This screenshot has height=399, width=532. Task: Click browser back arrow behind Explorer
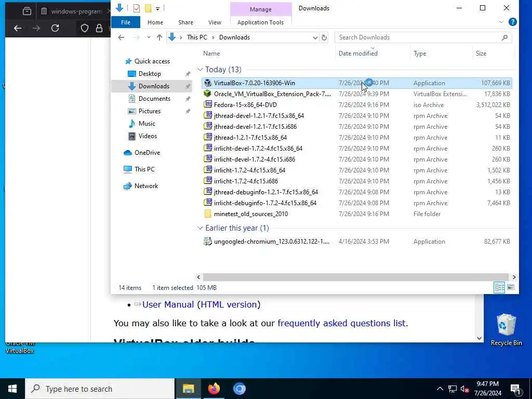18,28
